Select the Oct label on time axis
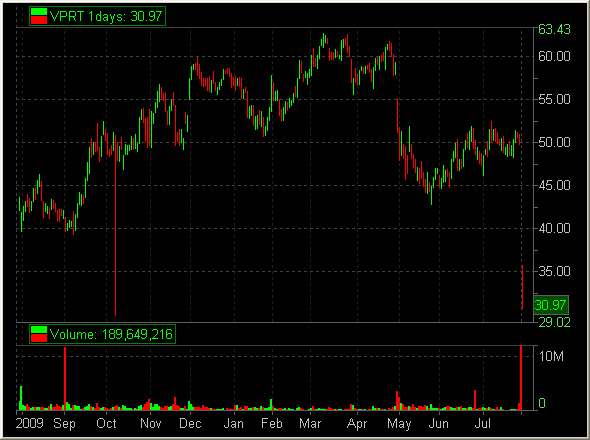The height and width of the screenshot is (440, 590). (106, 423)
